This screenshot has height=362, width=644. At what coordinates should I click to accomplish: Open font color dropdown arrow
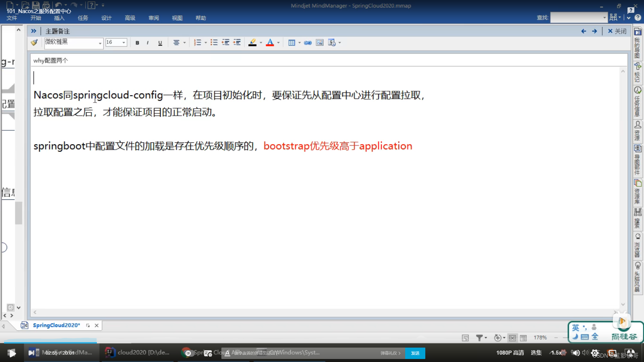278,43
